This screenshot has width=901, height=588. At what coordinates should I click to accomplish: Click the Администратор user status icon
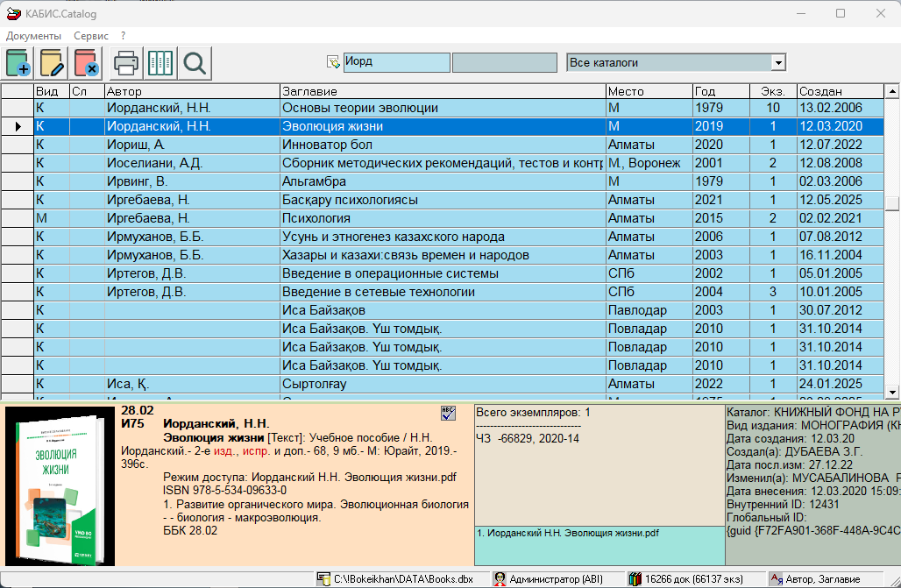[500, 579]
